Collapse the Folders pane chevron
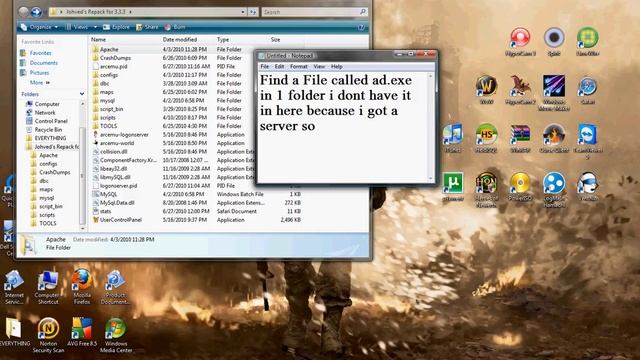Screen dimensions: 640x360 coord(82,94)
